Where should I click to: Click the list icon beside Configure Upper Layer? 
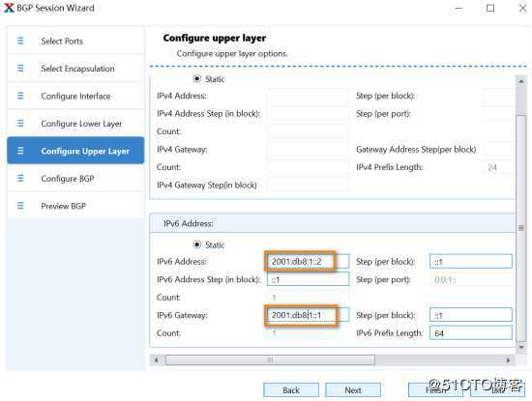[x=20, y=151]
